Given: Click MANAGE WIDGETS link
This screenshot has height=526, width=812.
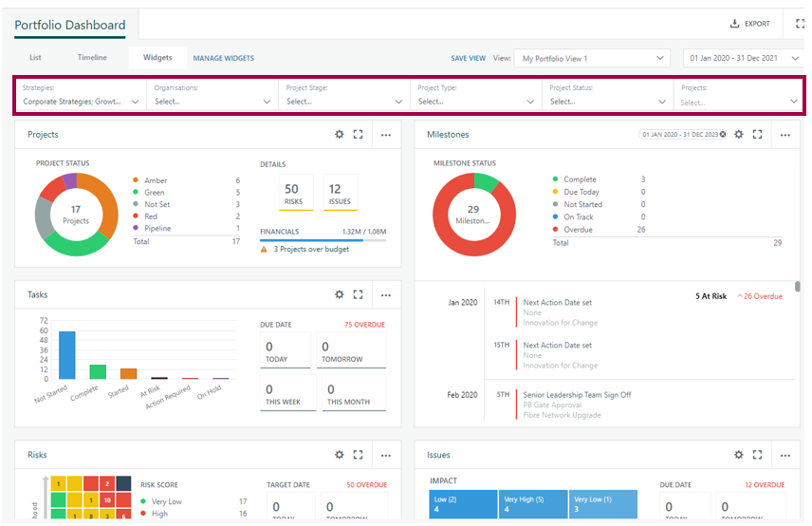Looking at the screenshot, I should [224, 58].
